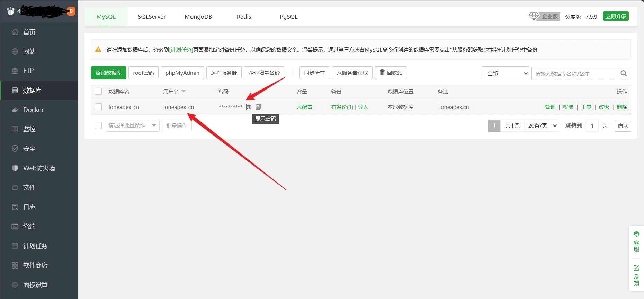Open the Web防火墙 sidebar item
This screenshot has height=299, width=644.
39,168
